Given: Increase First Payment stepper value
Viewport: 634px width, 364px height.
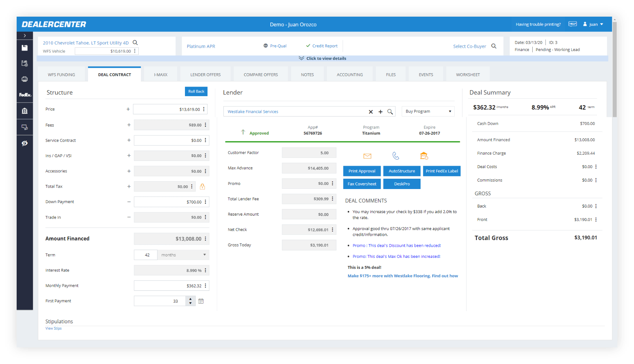Looking at the screenshot, I should pos(190,299).
